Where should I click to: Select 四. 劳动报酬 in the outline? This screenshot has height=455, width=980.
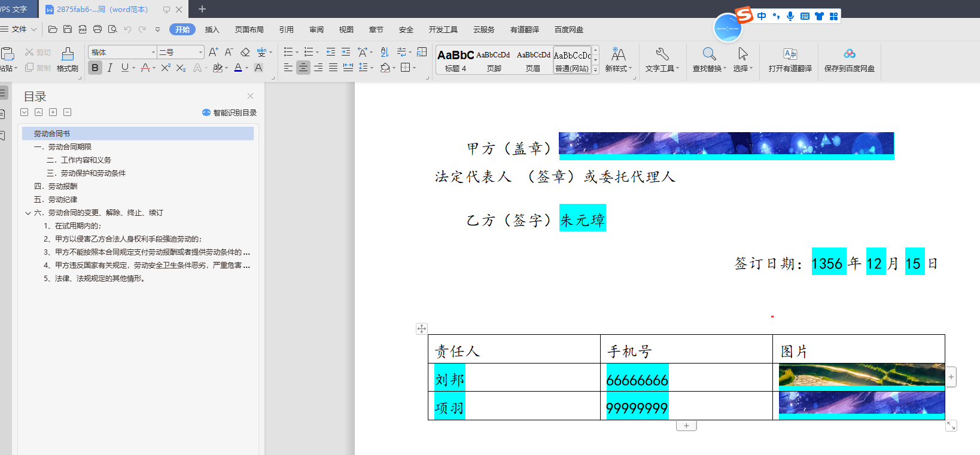tap(56, 187)
